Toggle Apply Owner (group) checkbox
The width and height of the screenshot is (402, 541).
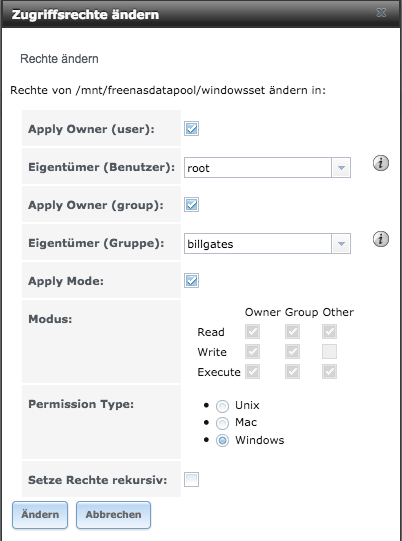pyautogui.click(x=191, y=205)
